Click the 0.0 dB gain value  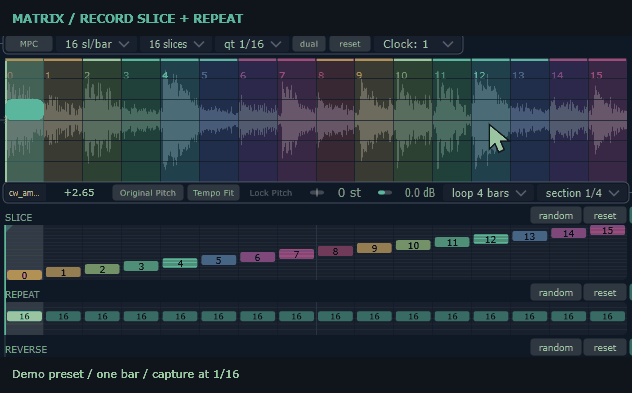(x=420, y=193)
